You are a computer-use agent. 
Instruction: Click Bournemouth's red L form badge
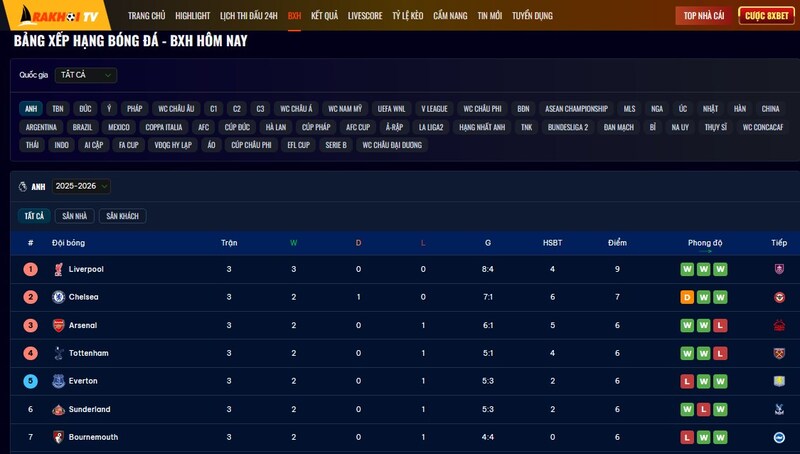point(687,437)
